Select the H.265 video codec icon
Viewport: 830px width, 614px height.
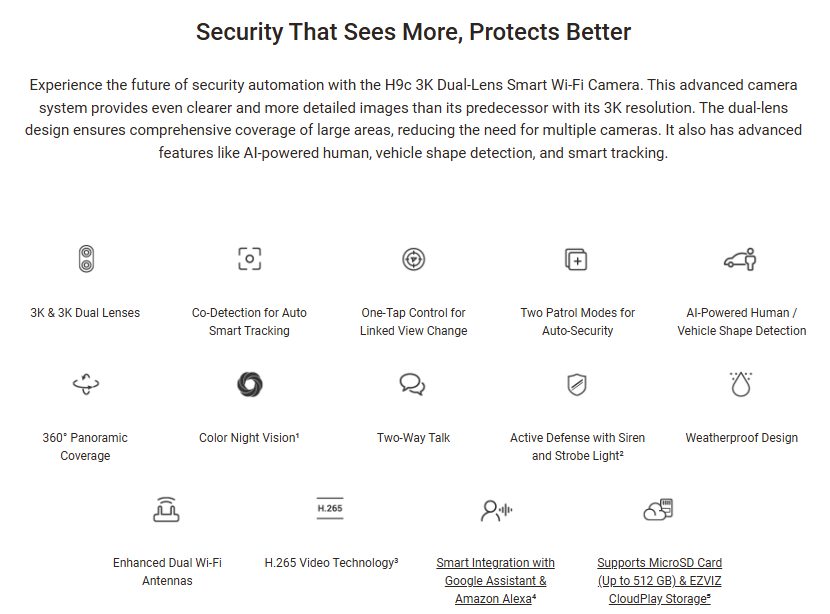coord(330,508)
